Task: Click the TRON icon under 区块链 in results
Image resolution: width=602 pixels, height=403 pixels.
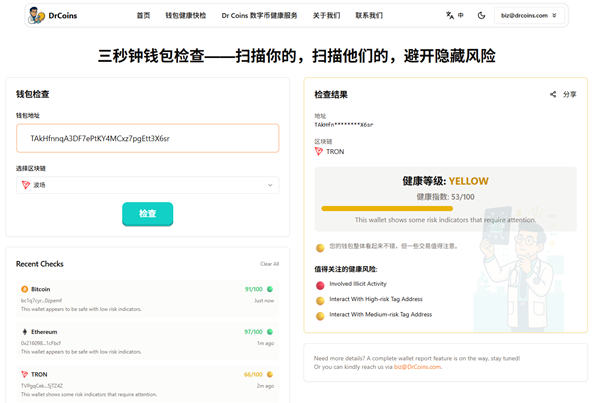Action: [x=319, y=152]
